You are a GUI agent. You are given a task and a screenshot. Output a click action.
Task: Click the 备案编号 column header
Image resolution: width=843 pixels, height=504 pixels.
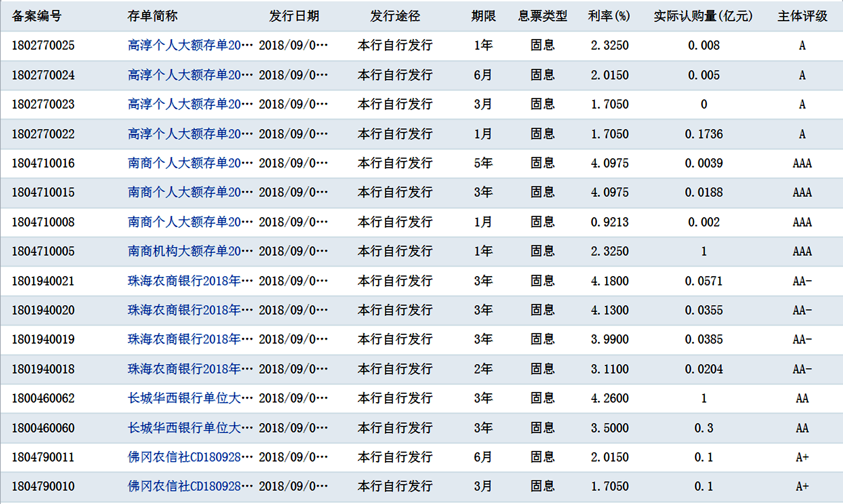tap(37, 16)
